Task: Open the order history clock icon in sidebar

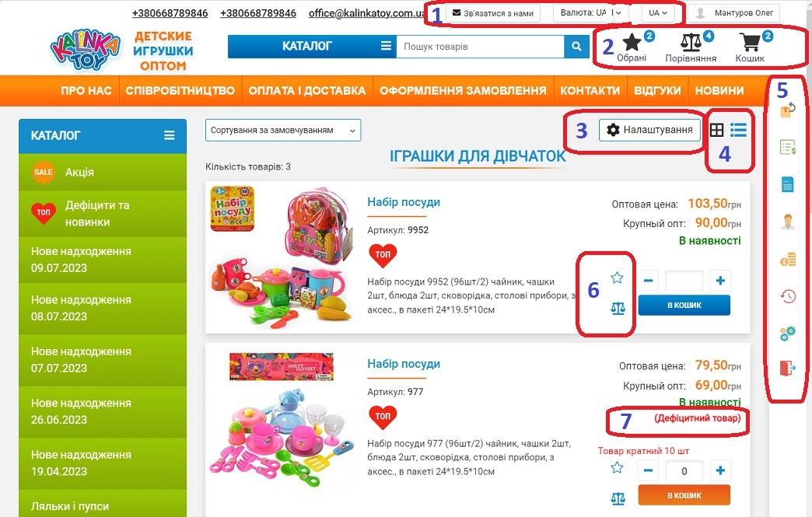Action: pos(788,296)
